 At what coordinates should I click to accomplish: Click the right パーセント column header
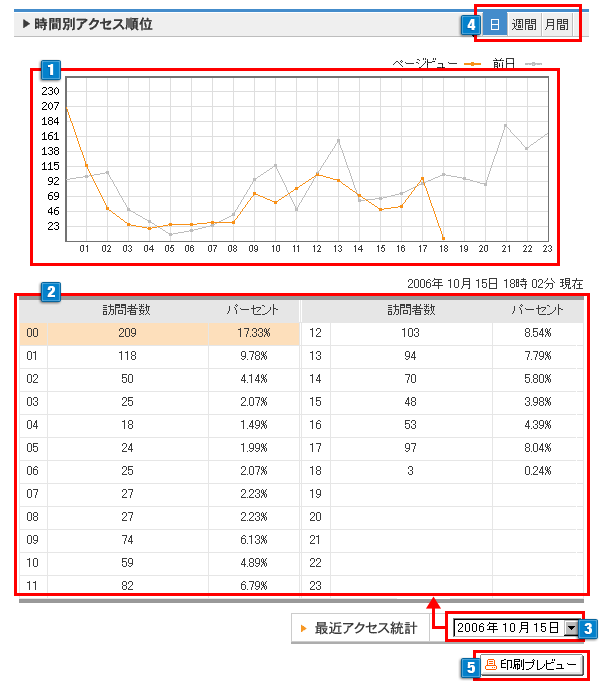[537, 310]
